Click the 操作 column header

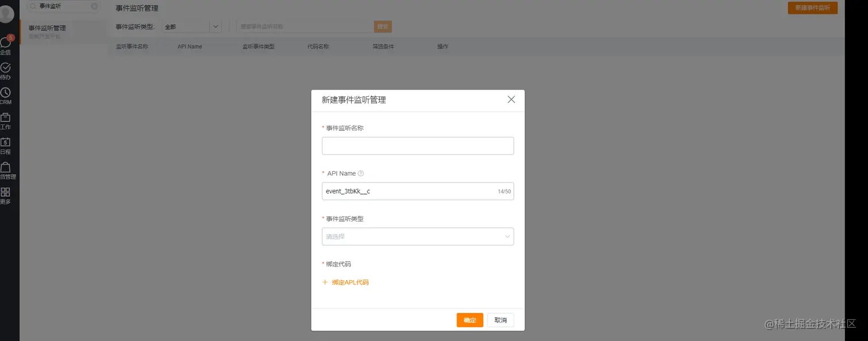443,46
